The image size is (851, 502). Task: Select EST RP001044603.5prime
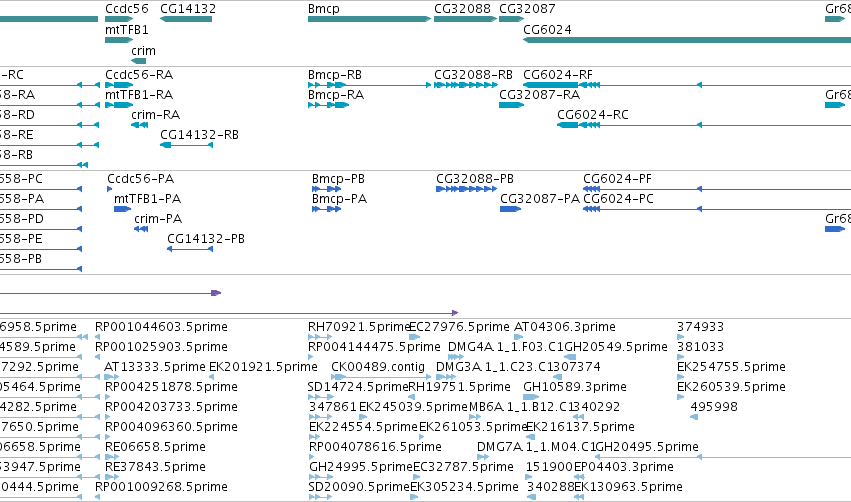[161, 327]
